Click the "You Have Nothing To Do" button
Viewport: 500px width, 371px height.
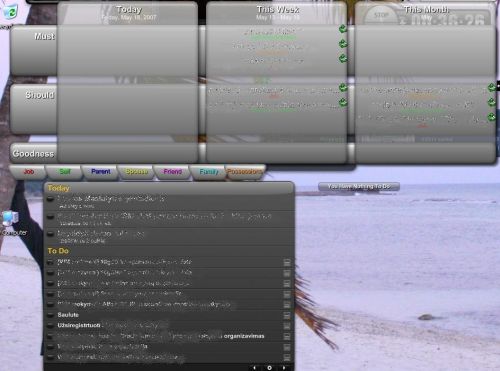click(359, 187)
